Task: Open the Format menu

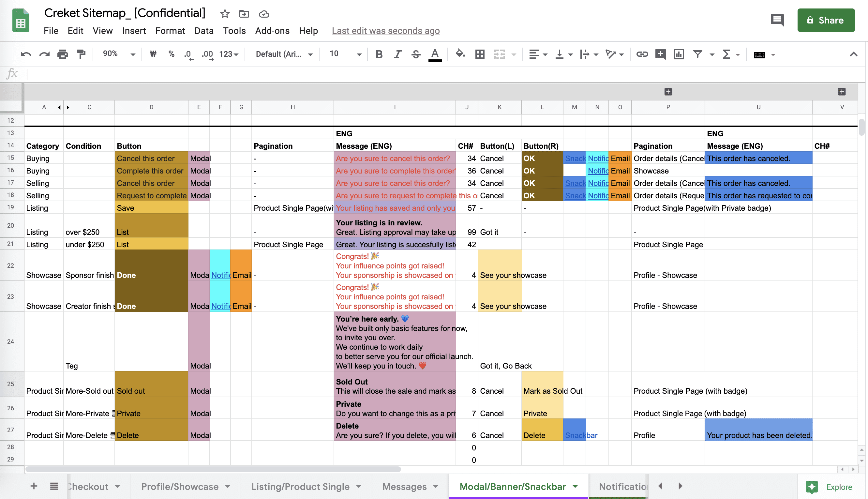Action: click(170, 31)
